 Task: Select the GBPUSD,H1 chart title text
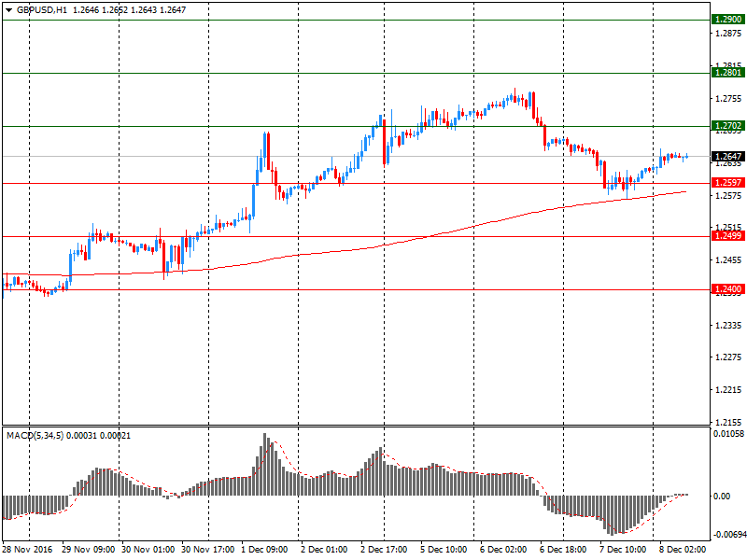coord(42,10)
